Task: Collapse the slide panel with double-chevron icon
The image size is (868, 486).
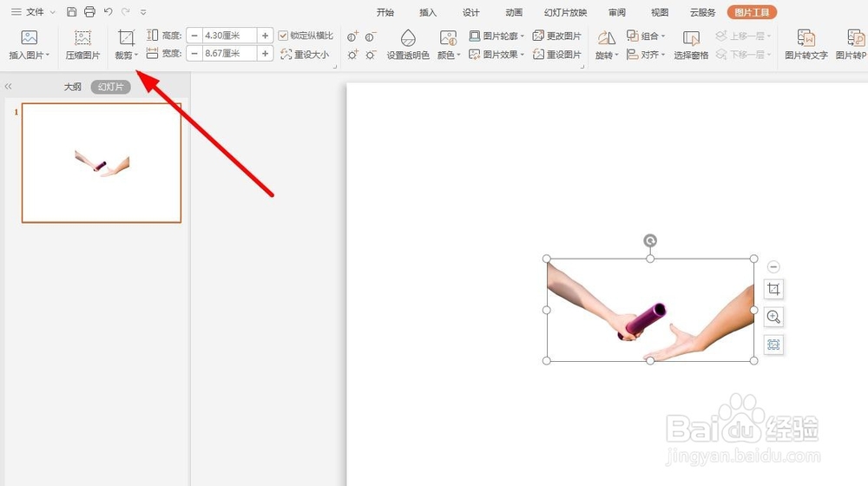Action: (x=9, y=86)
